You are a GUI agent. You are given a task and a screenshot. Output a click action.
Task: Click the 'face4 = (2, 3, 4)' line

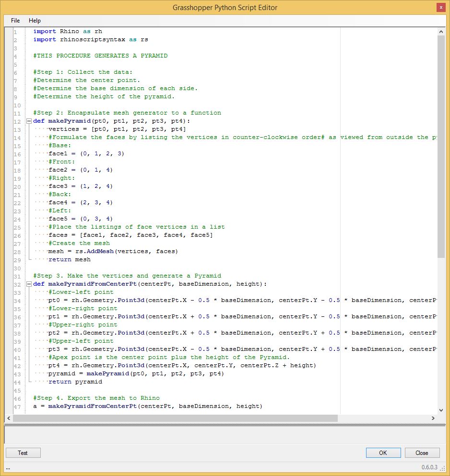coord(81,202)
